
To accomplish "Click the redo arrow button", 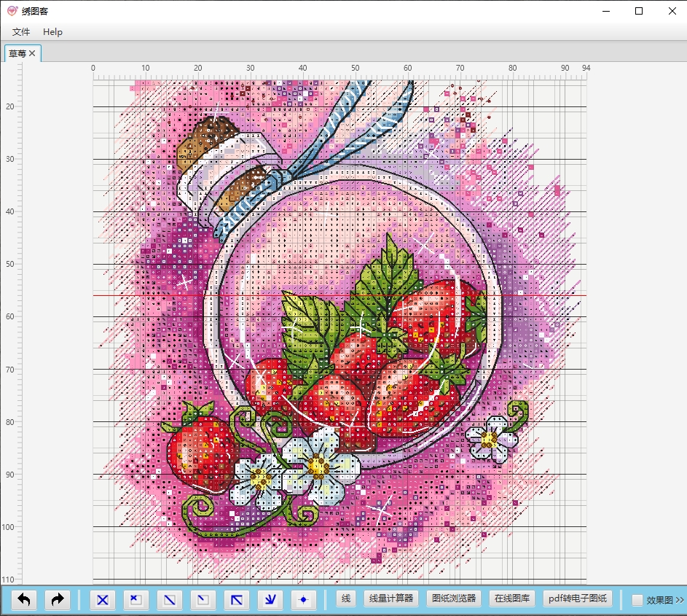I will click(x=58, y=599).
